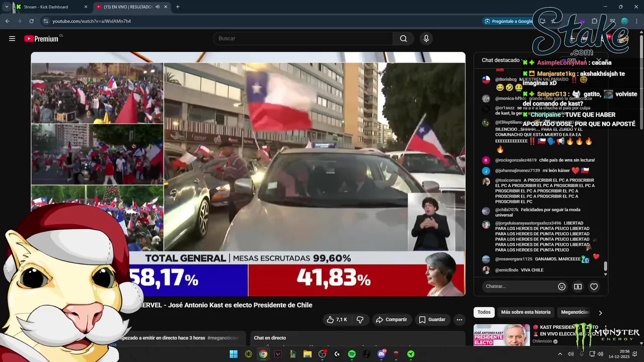Viewport: 644px width, 362px height.
Task: Open Chrome from the taskbar
Action: click(x=263, y=354)
